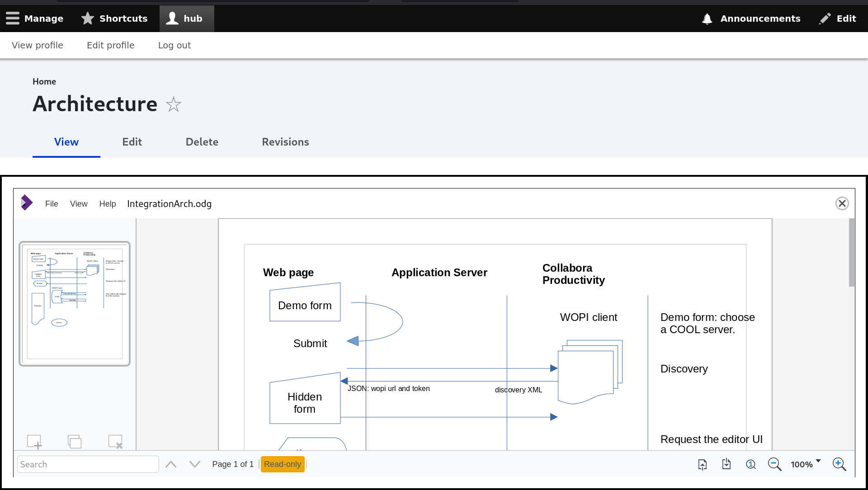This screenshot has width=868, height=490.
Task: Click the zoom out magnifier icon
Action: (774, 464)
